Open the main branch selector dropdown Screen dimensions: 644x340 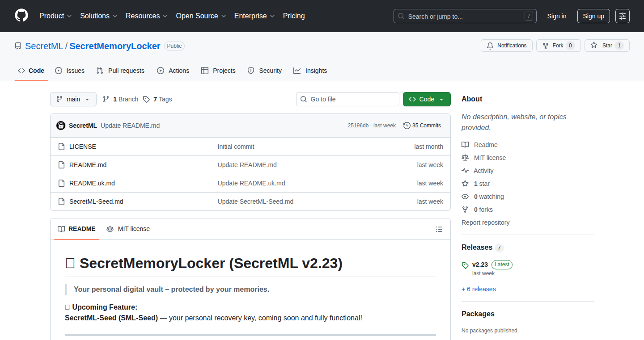[x=73, y=99]
